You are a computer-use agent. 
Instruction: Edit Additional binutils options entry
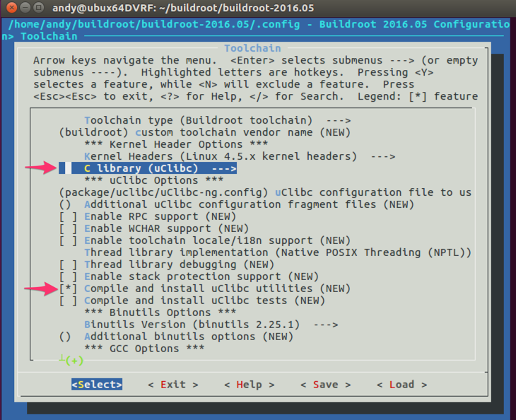click(176, 337)
